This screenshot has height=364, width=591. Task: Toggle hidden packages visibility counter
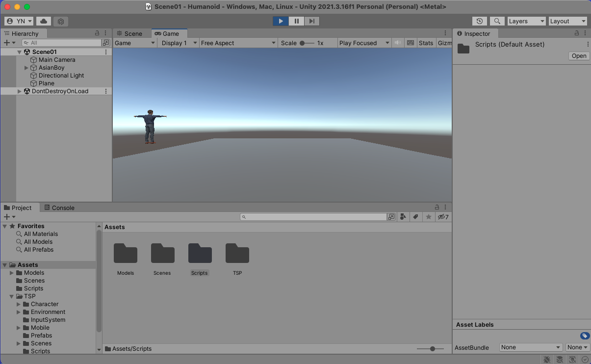click(443, 217)
